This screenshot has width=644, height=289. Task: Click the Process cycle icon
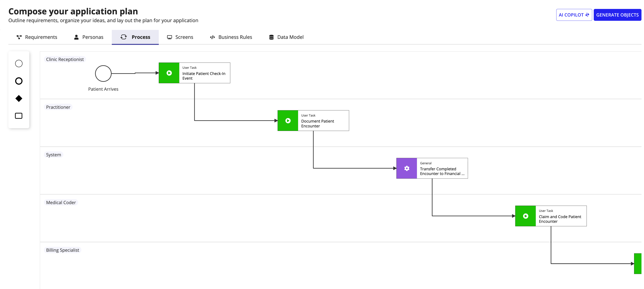(x=124, y=37)
